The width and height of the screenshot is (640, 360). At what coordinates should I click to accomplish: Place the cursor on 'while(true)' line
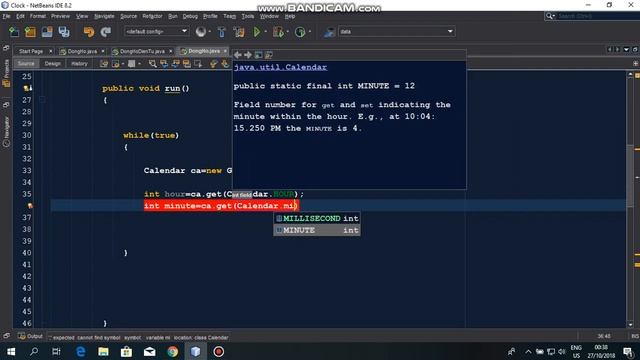tap(151, 136)
